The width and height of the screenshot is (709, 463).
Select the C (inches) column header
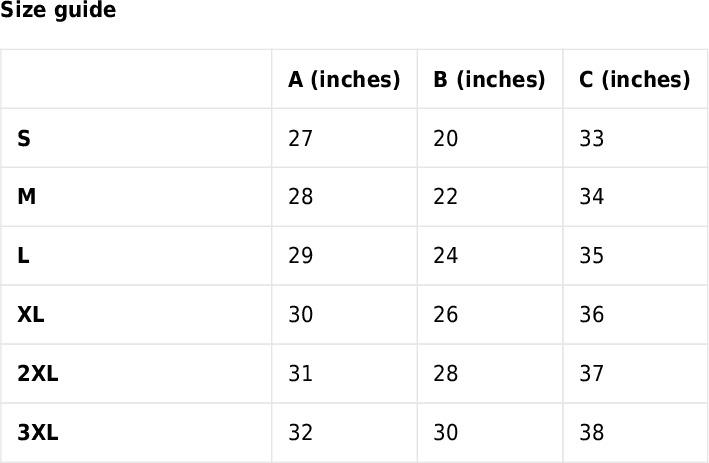point(634,79)
